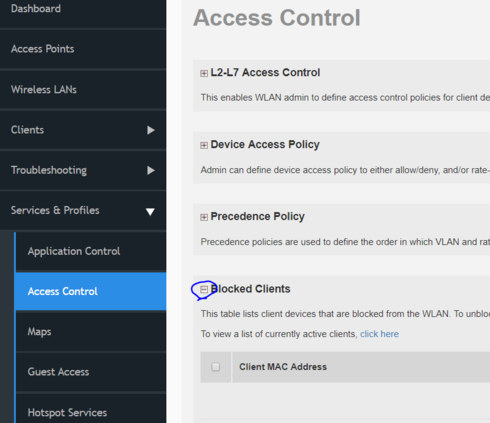This screenshot has height=423, width=490.
Task: Expand the Precedence Policy section
Action: pos(204,217)
